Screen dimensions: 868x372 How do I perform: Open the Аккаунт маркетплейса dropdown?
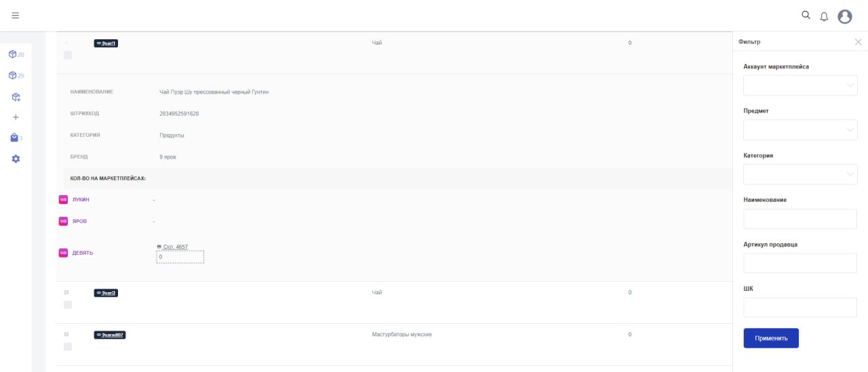(x=800, y=85)
